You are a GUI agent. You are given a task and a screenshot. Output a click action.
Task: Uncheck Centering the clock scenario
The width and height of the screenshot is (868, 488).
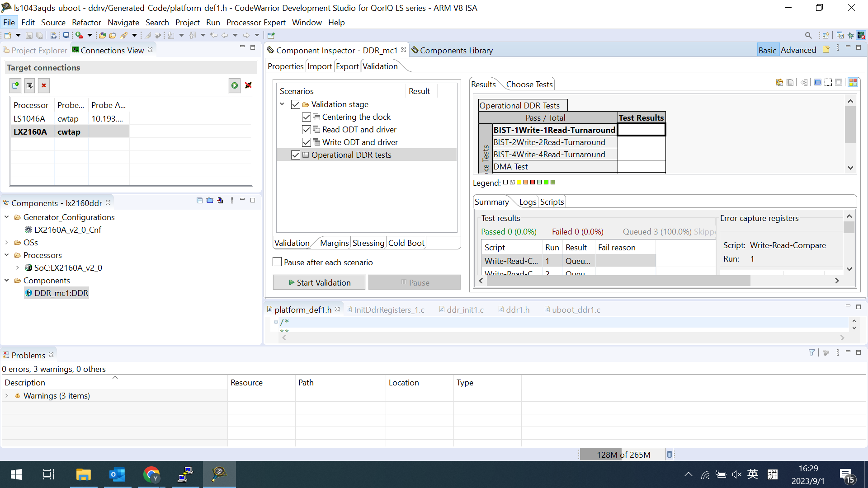pos(307,117)
